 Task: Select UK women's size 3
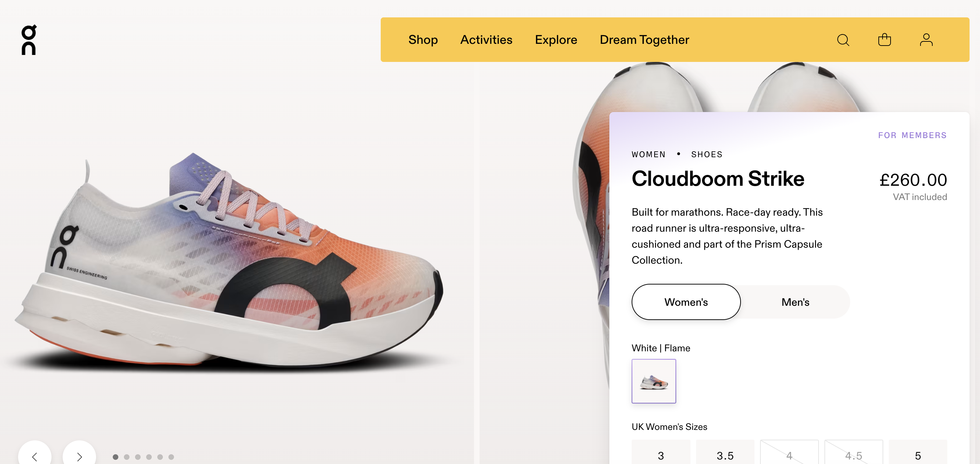(x=661, y=455)
